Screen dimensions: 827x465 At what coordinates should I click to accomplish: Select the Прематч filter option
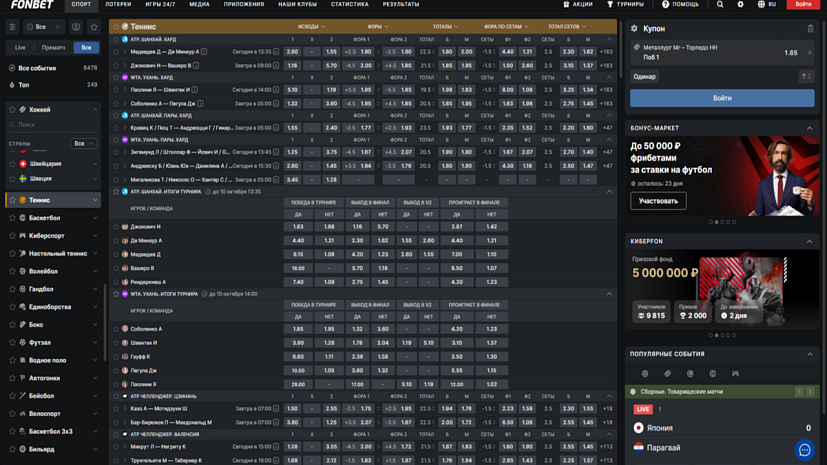coord(53,47)
